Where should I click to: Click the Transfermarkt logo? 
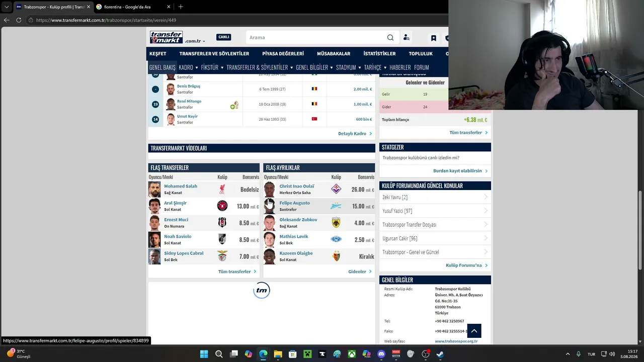tap(166, 37)
